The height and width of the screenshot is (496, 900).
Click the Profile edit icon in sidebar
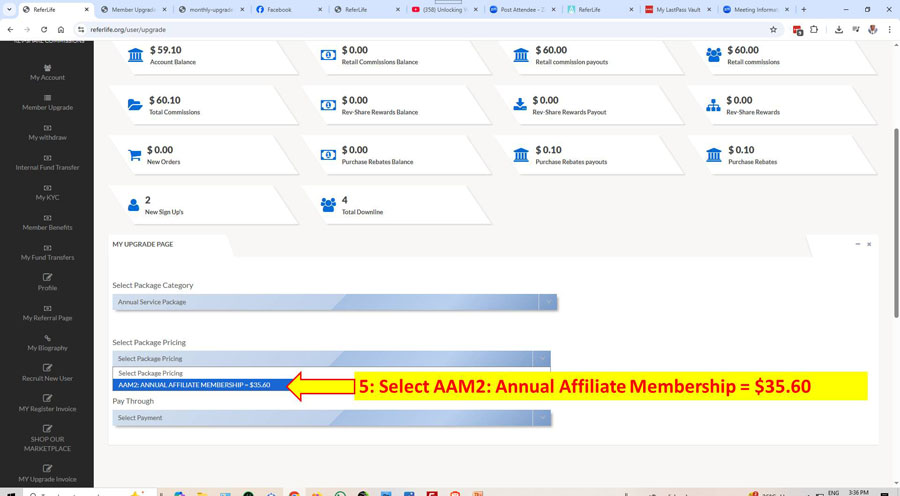point(47,278)
